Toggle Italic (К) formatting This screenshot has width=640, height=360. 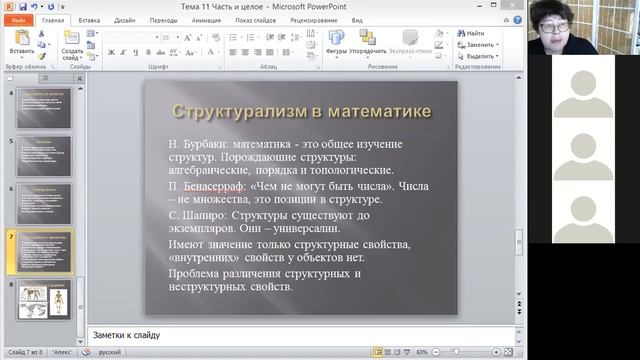coord(123,53)
